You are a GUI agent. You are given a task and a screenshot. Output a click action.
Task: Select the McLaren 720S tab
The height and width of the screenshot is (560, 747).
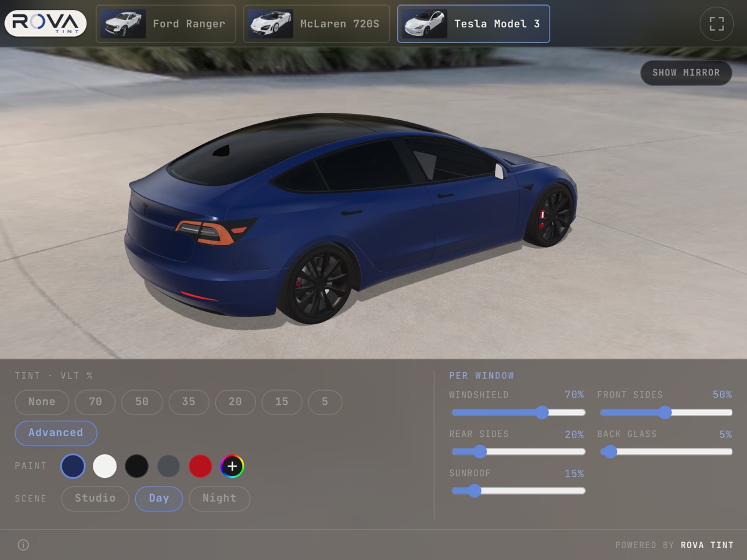[x=316, y=24]
